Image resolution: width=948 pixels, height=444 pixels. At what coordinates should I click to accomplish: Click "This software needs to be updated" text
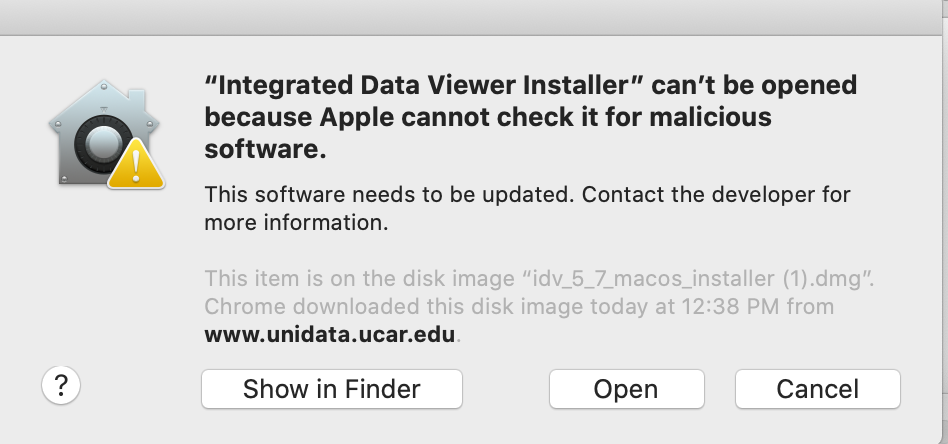coord(388,194)
